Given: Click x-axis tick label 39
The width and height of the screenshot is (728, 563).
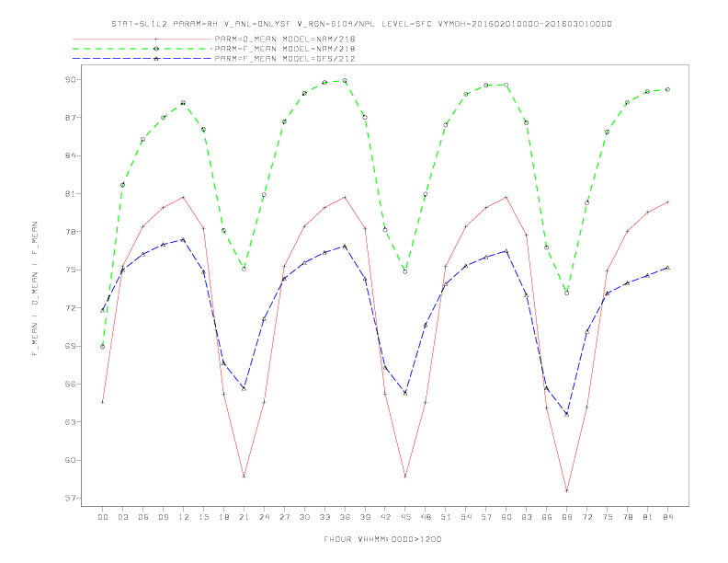Looking at the screenshot, I should (365, 517).
